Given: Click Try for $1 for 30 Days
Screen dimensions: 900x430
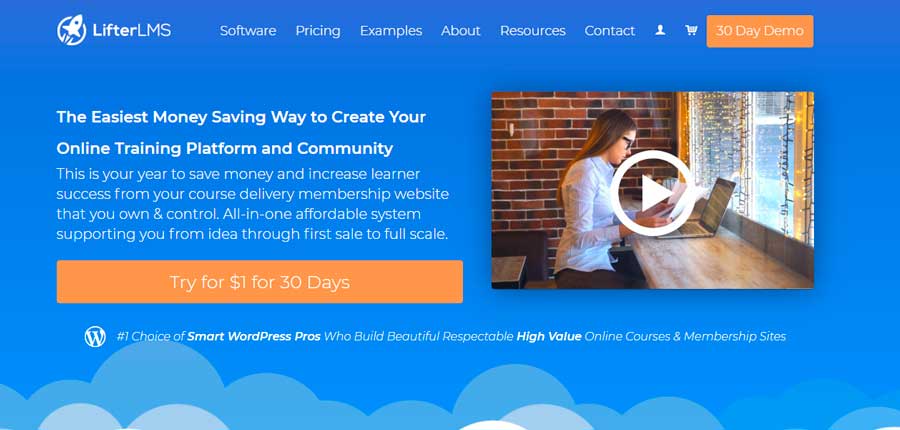Looking at the screenshot, I should coord(259,282).
